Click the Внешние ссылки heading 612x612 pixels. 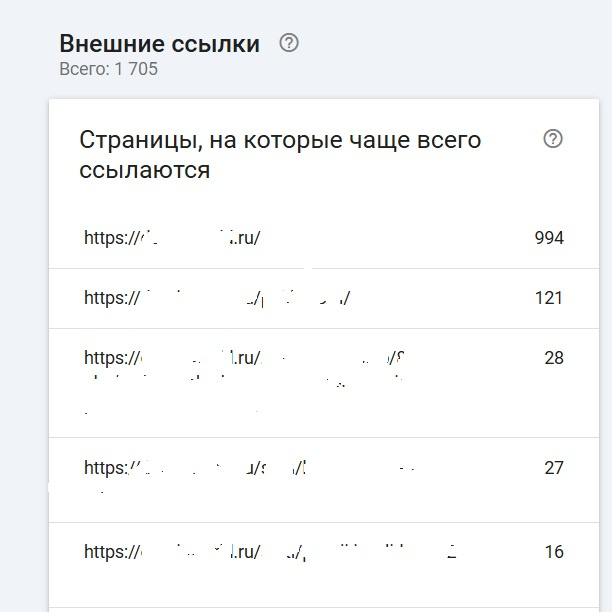(159, 44)
